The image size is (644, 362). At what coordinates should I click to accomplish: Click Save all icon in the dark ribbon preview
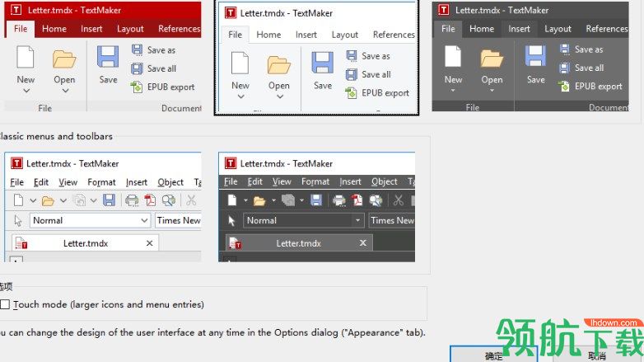click(x=565, y=68)
